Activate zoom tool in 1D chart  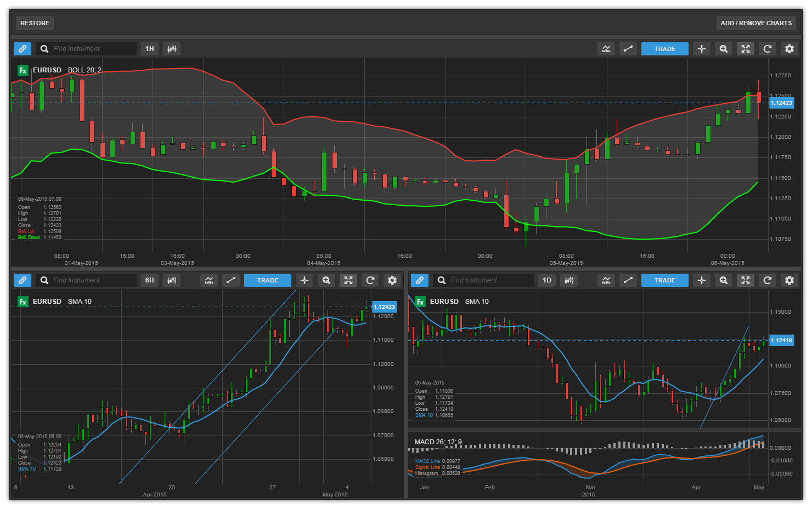724,280
